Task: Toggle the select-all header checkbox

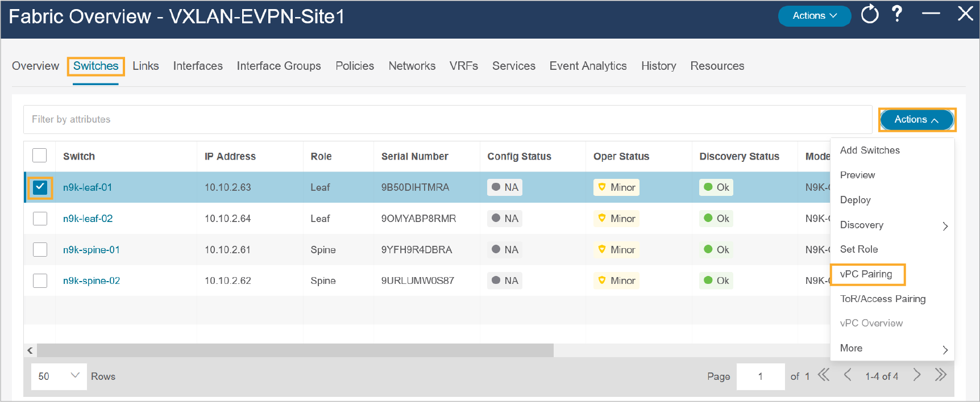Action: [40, 156]
